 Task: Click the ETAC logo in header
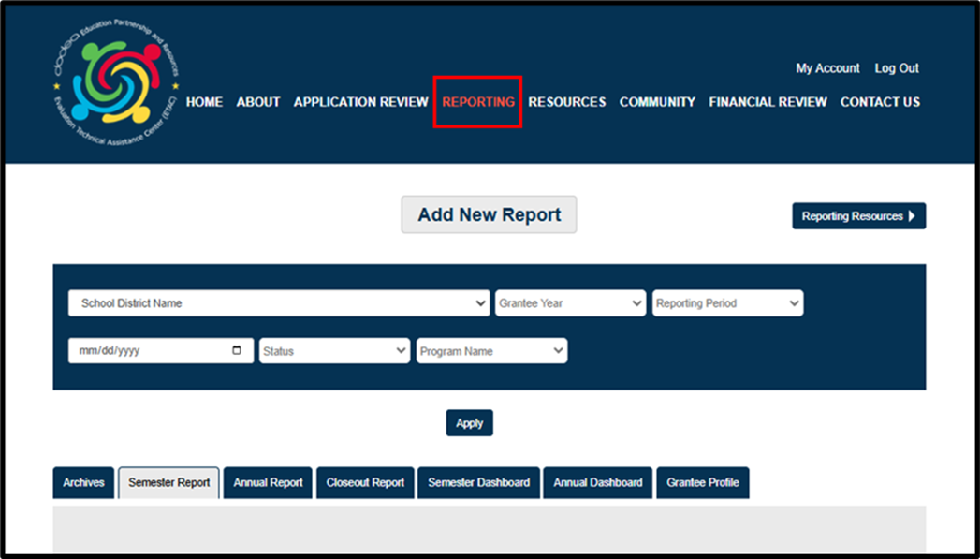point(116,81)
